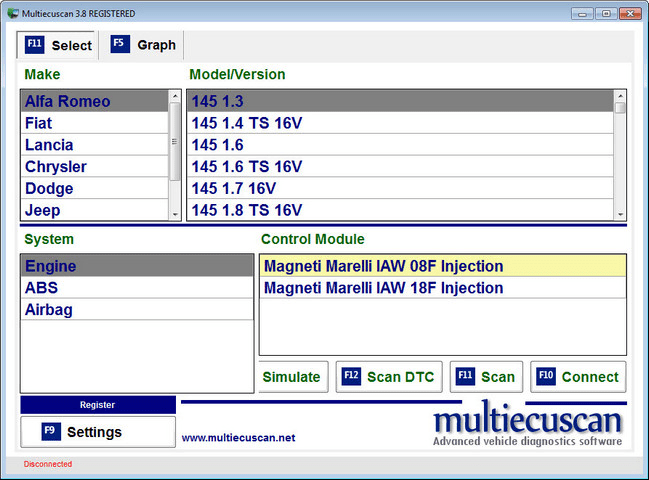Switch to the Graph tab
The height and width of the screenshot is (480, 649).
pos(144,45)
